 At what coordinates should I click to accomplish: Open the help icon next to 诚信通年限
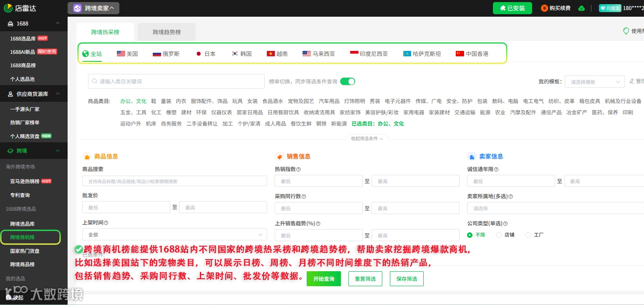coord(496,169)
